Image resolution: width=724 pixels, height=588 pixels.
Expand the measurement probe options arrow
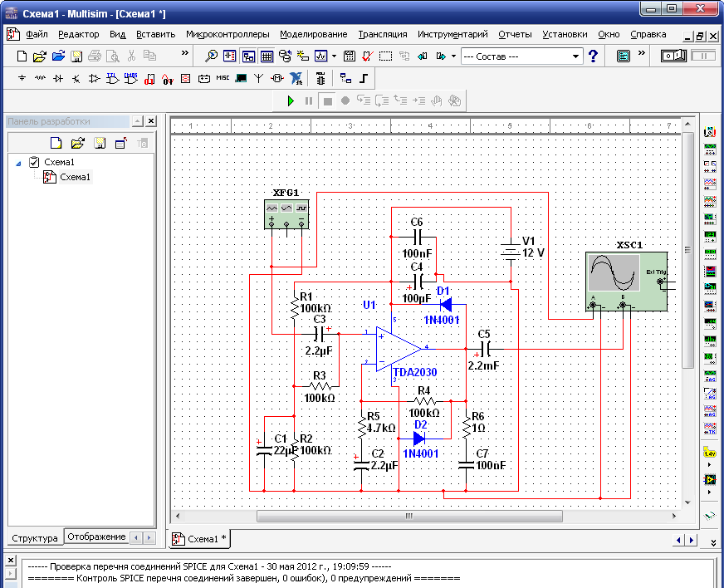[710, 464]
